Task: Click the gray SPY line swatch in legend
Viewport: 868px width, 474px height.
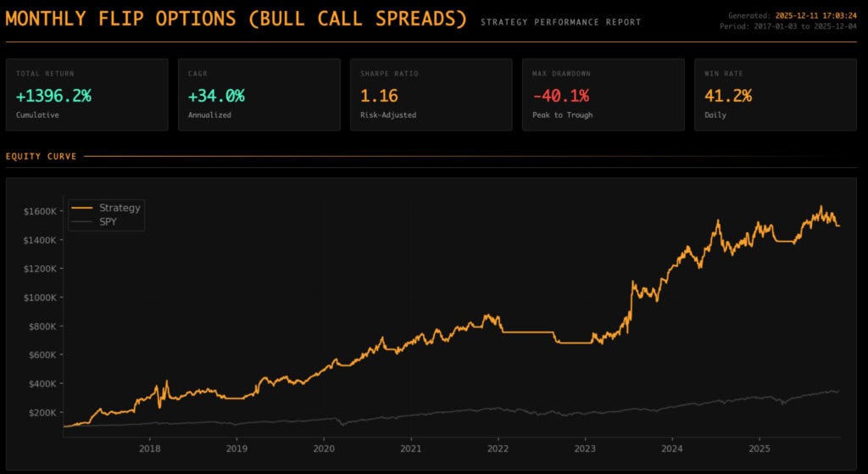Action: coord(82,220)
